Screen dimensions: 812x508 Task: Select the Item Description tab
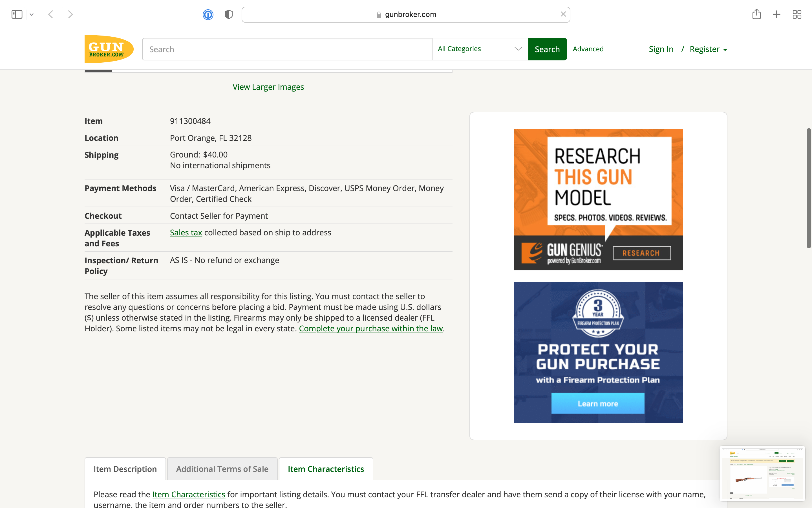(125, 469)
